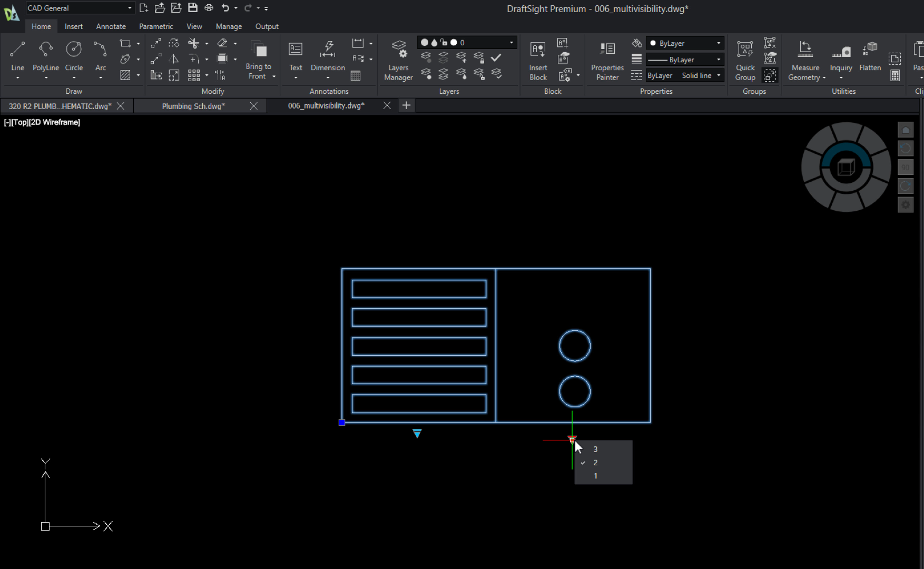The width and height of the screenshot is (924, 569).
Task: Click the cyan visibility triangle grip under left block
Action: (x=417, y=434)
